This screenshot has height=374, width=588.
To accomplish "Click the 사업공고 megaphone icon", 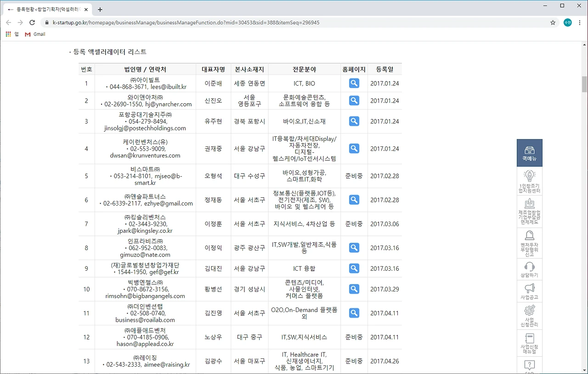I will pos(529,288).
